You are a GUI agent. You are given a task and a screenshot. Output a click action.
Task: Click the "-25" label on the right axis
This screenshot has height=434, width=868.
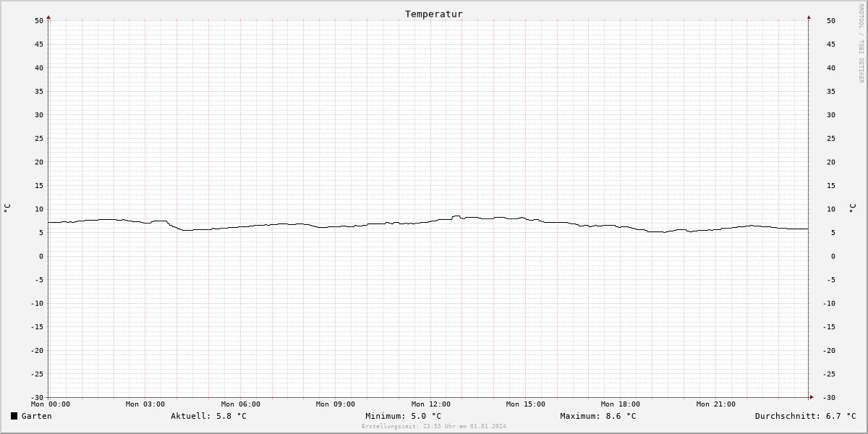(829, 375)
